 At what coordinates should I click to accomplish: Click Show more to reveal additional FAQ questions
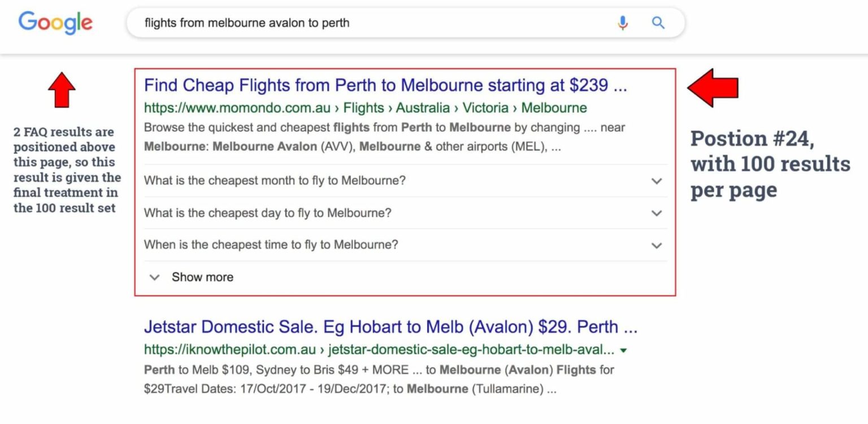pyautogui.click(x=202, y=277)
